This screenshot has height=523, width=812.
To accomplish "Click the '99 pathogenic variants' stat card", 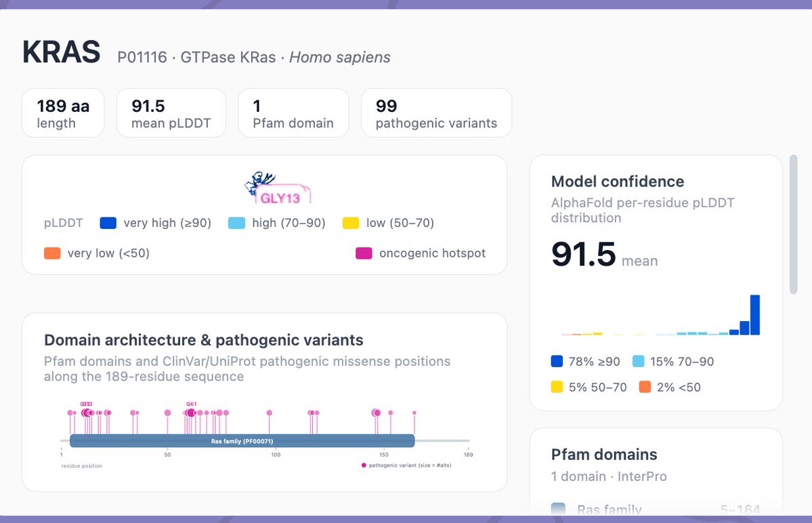I will tap(436, 113).
